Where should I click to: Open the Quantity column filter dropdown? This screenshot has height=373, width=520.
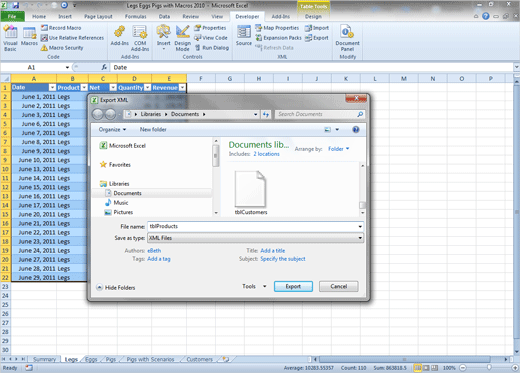(x=147, y=88)
